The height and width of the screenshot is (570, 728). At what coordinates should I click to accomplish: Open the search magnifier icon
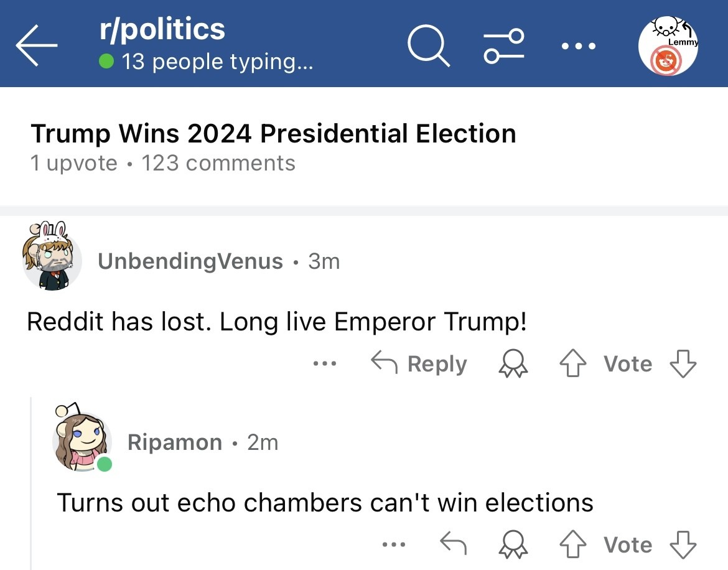click(429, 45)
